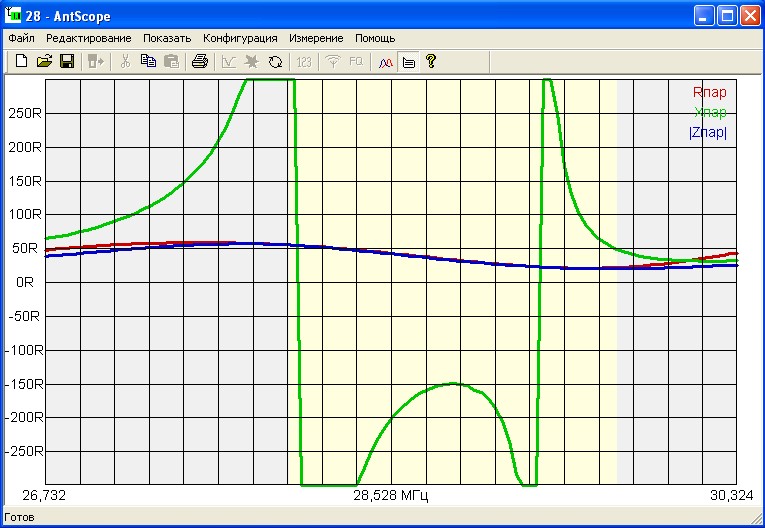This screenshot has width=765, height=528.
Task: Save using the floppy disk icon
Action: [x=67, y=62]
